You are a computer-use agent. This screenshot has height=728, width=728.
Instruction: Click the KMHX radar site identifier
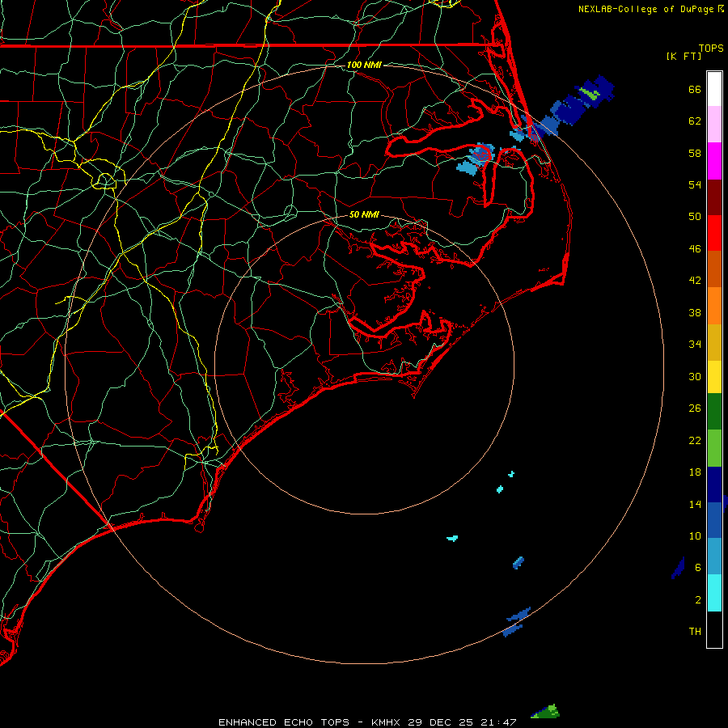pyautogui.click(x=387, y=722)
